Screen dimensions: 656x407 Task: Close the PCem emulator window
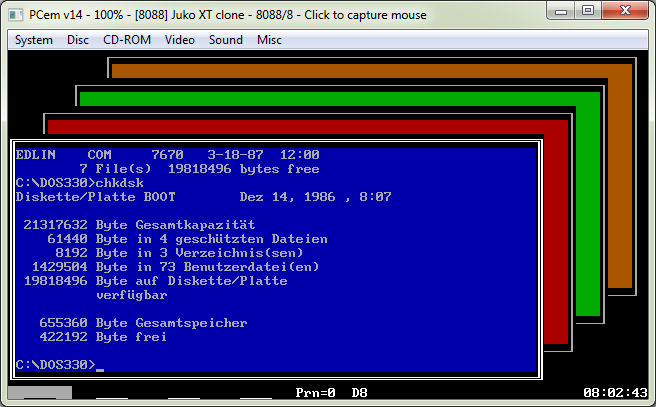[x=625, y=11]
